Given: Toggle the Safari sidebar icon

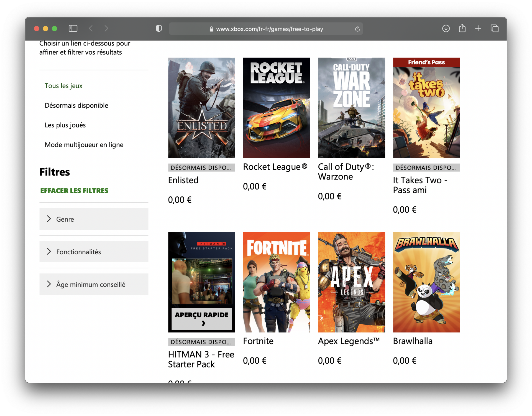Looking at the screenshot, I should coord(73,29).
